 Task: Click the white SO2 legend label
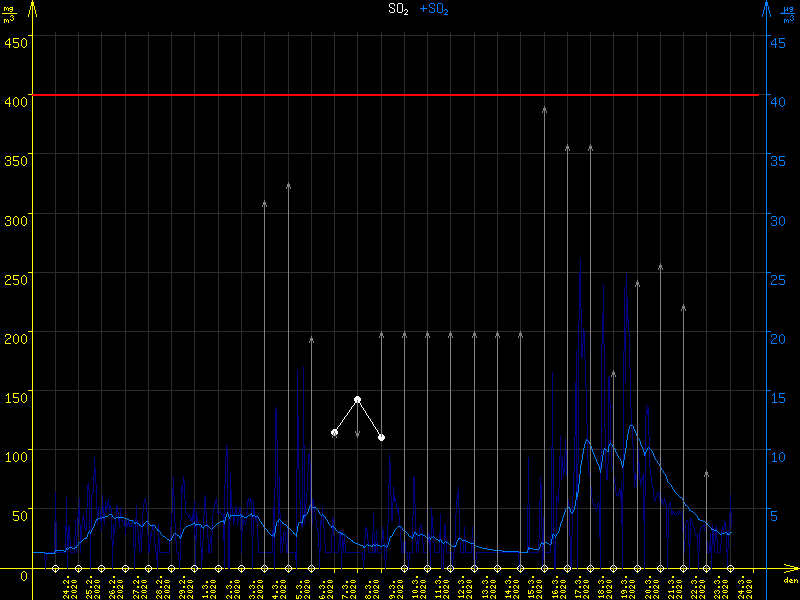[x=398, y=9]
